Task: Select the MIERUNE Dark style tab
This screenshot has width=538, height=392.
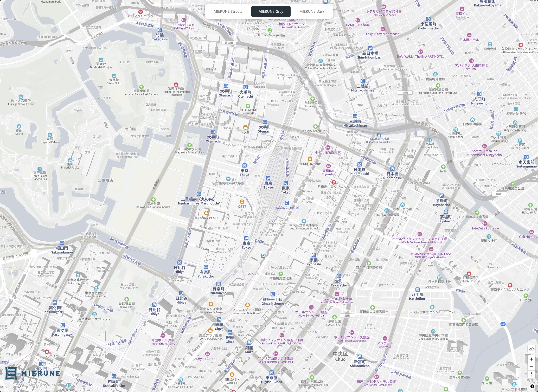Action: (x=312, y=11)
